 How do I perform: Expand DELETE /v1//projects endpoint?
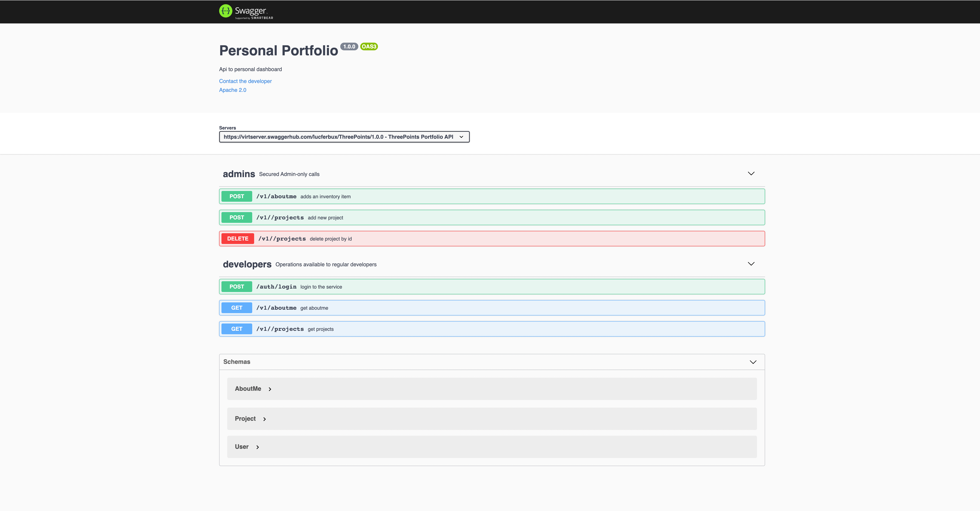point(492,239)
